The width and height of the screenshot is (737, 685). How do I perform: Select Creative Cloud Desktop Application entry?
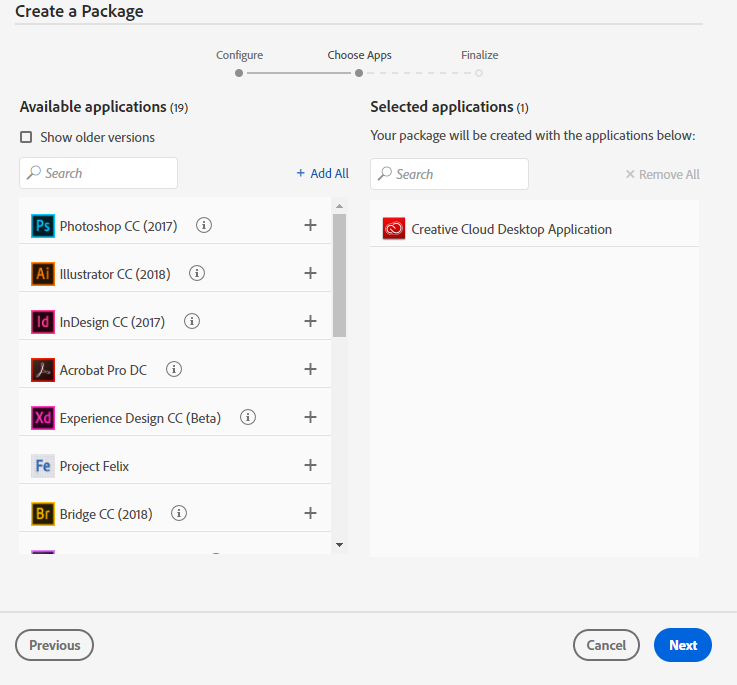click(511, 229)
